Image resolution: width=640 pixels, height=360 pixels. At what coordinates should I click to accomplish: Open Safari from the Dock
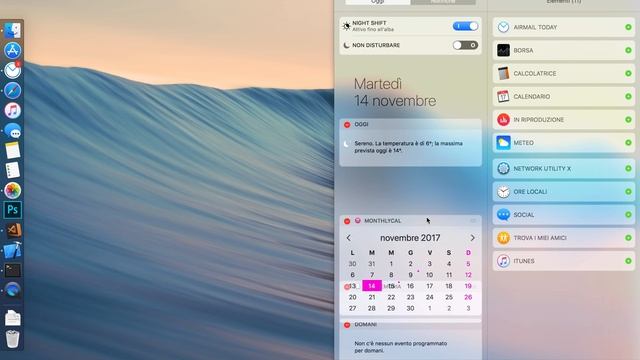13,91
